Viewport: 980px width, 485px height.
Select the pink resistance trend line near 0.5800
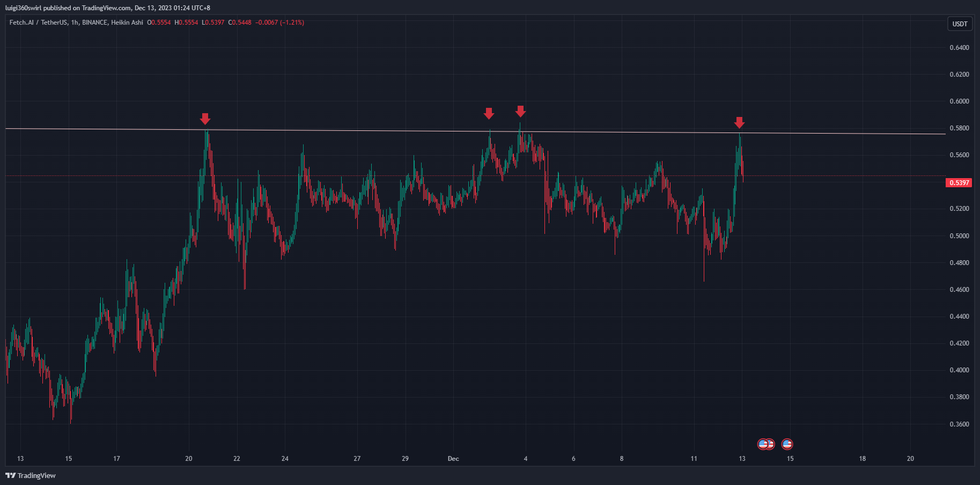[475, 131]
